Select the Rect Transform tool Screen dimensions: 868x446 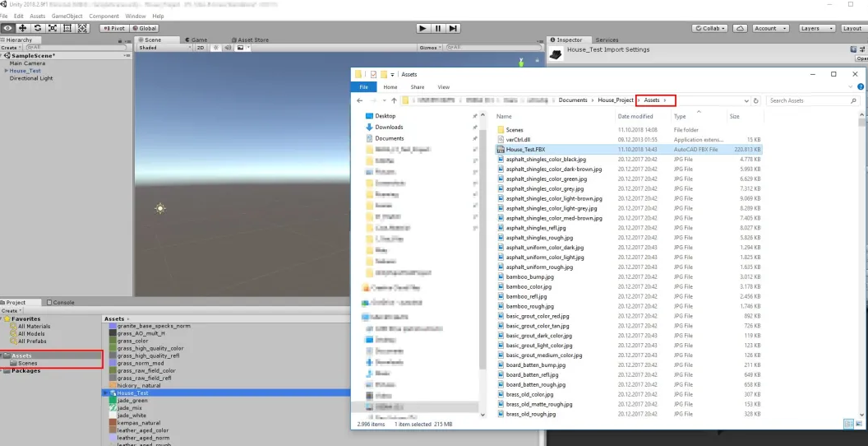(67, 28)
